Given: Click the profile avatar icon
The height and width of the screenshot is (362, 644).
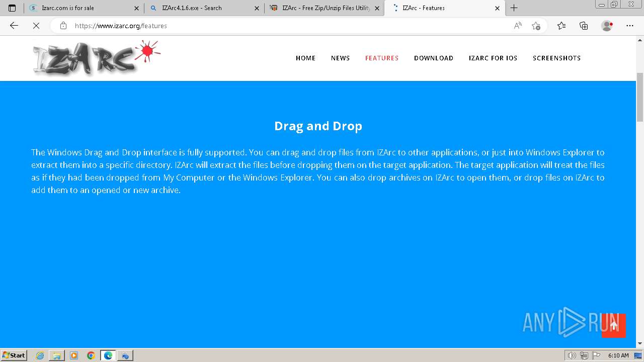Looking at the screenshot, I should (607, 26).
